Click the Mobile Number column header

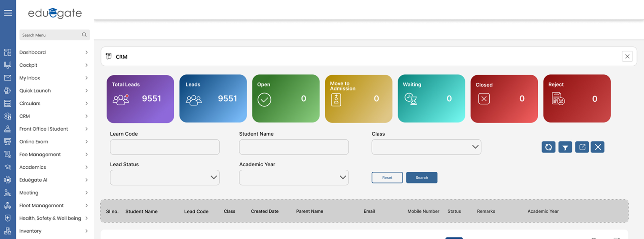(x=423, y=211)
